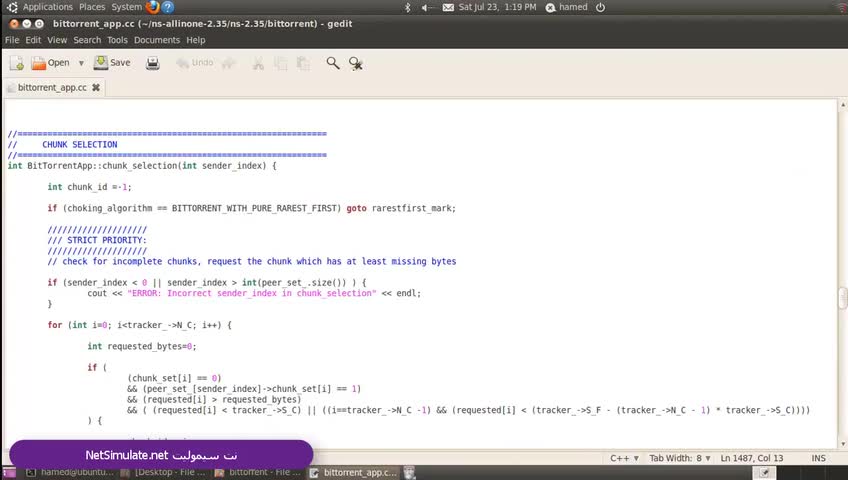Open the hamed user menu
The image size is (848, 480).
(566, 7)
